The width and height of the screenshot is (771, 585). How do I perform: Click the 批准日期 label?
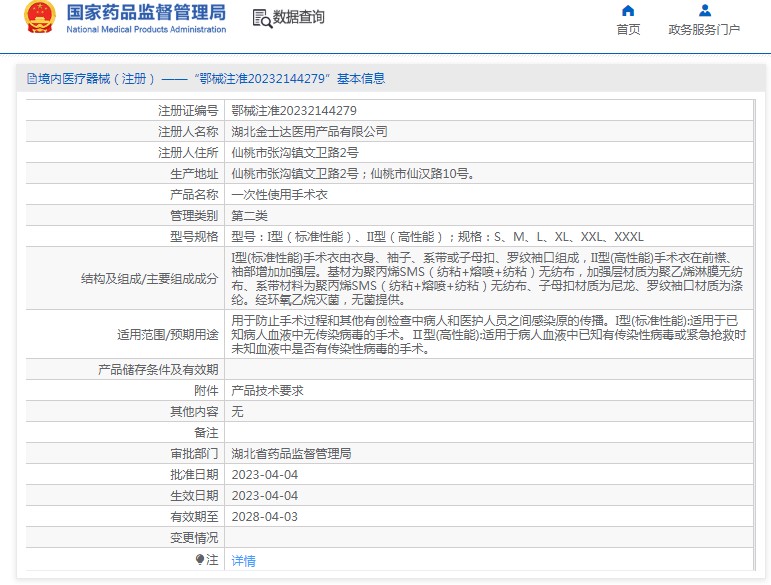pos(194,475)
